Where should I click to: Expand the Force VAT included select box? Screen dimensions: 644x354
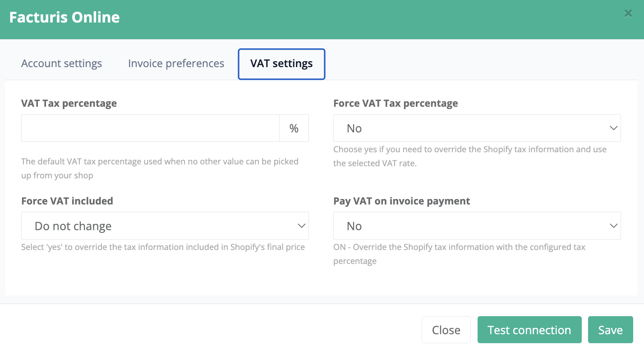point(165,226)
